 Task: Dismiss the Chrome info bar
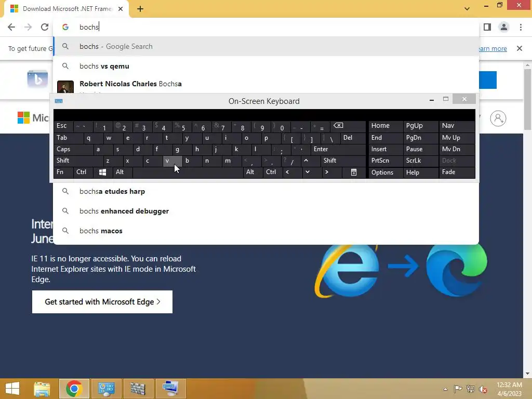(x=520, y=48)
